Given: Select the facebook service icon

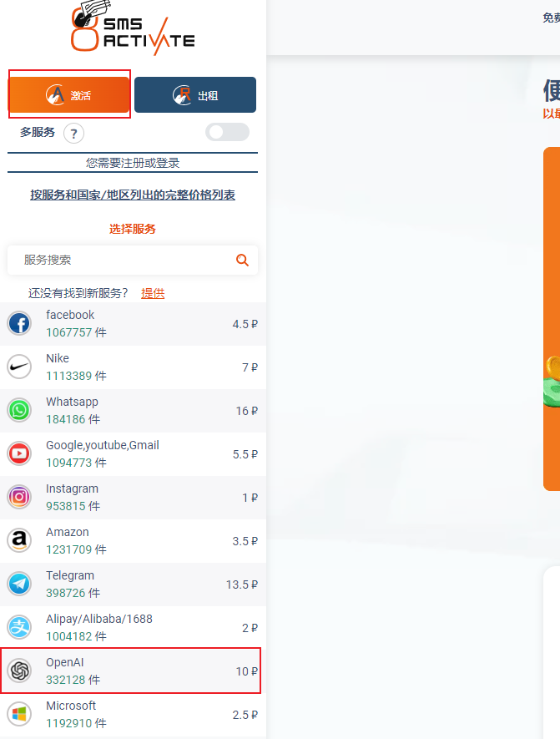Looking at the screenshot, I should 19,324.
